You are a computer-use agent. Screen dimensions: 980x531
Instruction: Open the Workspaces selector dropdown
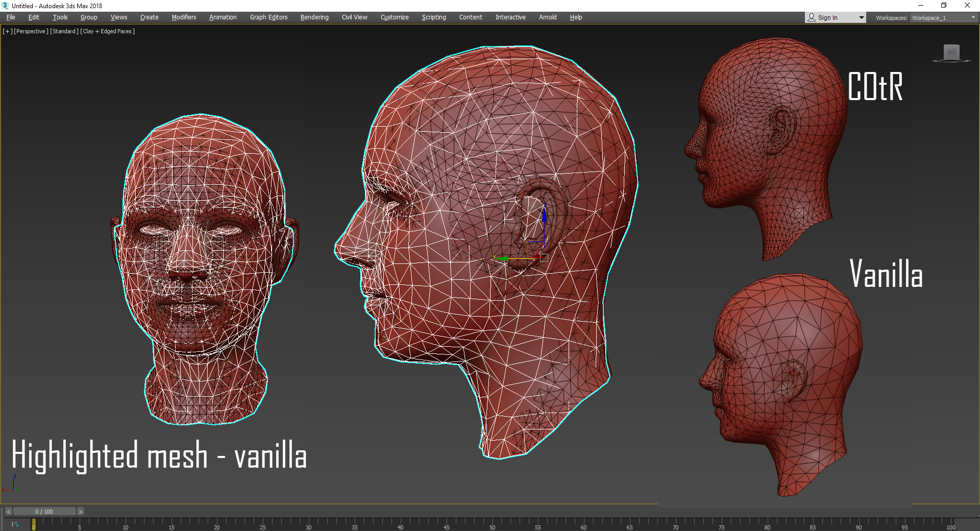pyautogui.click(x=943, y=17)
